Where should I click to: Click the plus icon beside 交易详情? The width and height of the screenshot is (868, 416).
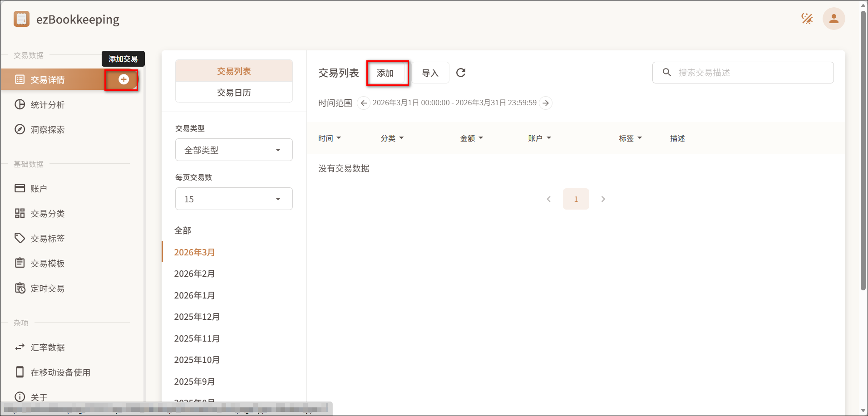123,79
